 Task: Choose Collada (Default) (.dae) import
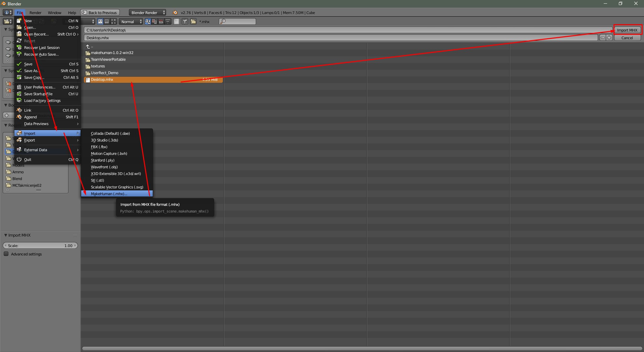point(117,133)
